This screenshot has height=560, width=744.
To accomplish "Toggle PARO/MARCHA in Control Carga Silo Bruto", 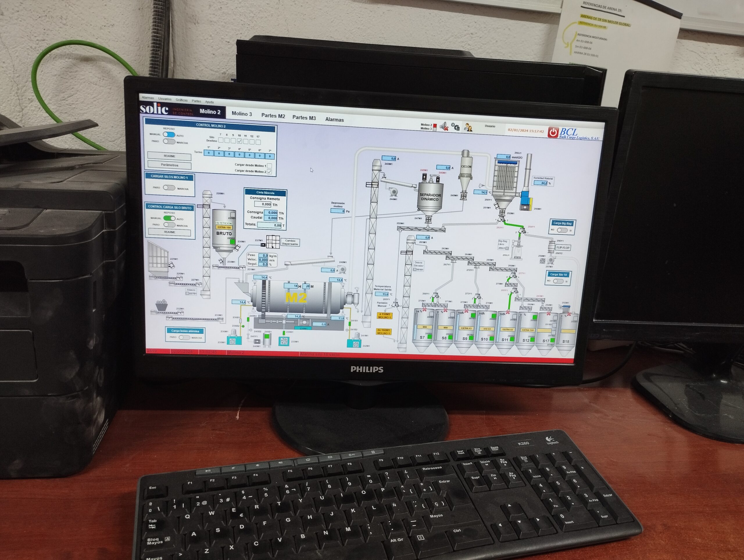I will [169, 225].
